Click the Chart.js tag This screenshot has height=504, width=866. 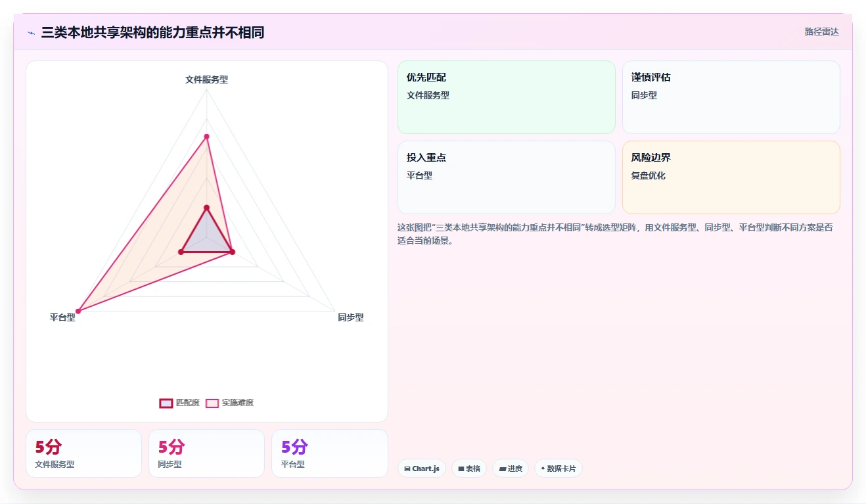tap(422, 469)
